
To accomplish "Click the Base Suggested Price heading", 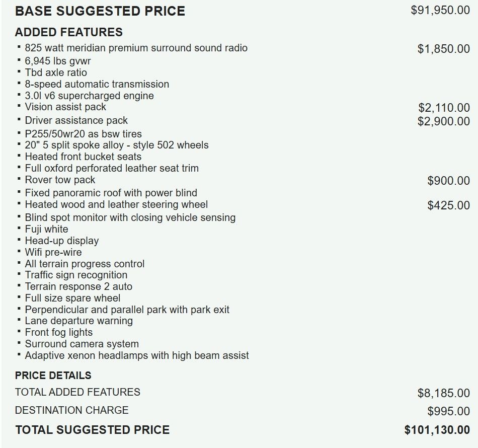I will [100, 11].
